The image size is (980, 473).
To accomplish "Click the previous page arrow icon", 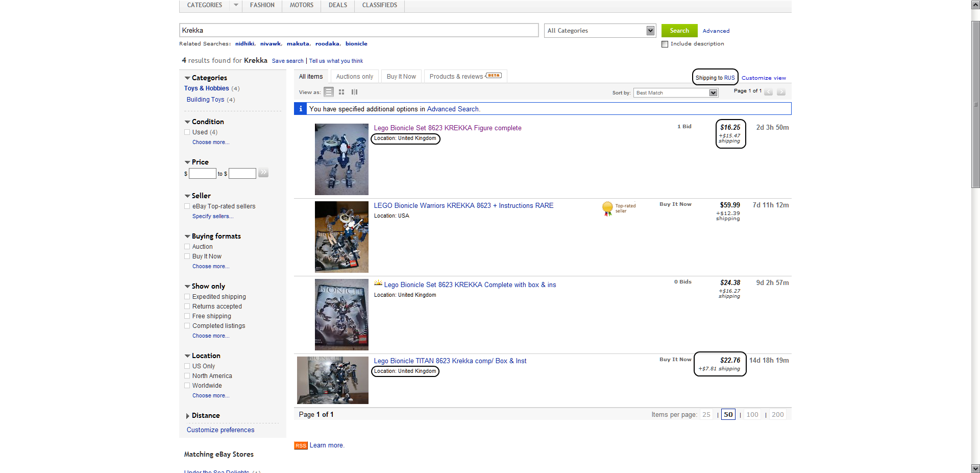I will coord(768,92).
